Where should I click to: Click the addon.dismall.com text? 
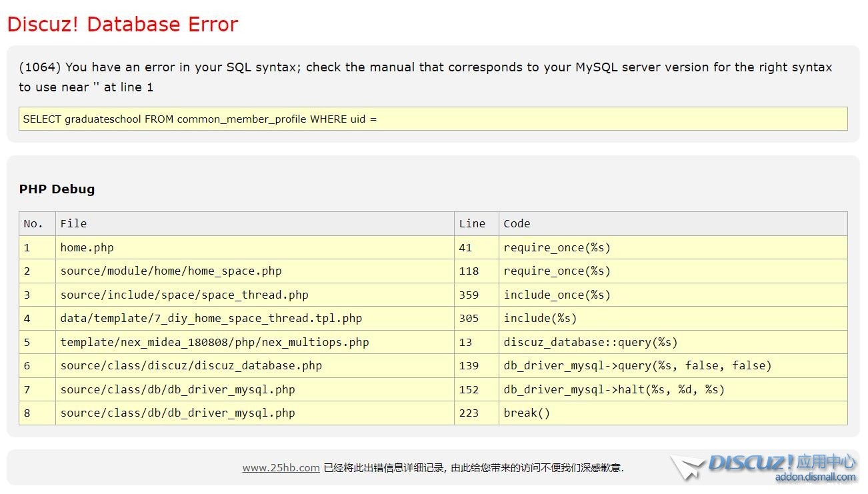[x=815, y=477]
